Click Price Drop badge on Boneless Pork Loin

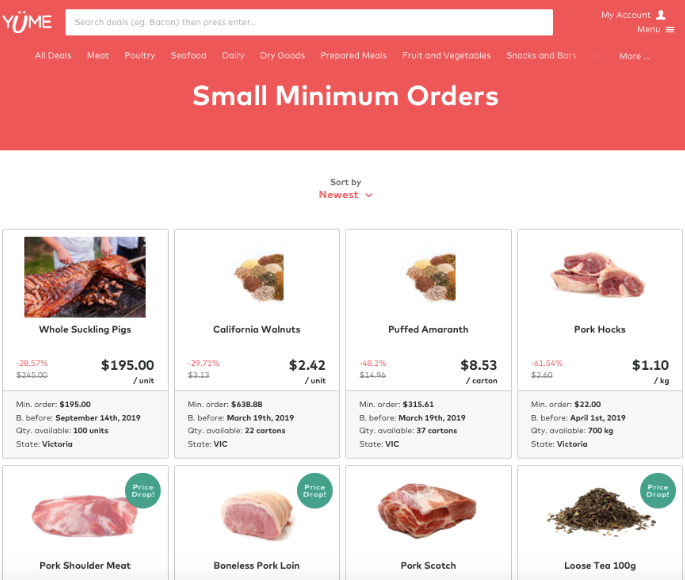pos(315,490)
